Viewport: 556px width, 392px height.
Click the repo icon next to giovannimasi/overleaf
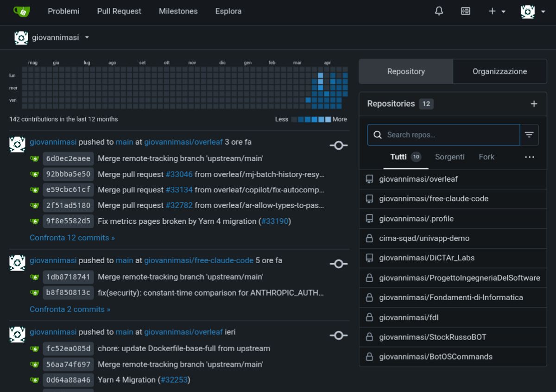tap(369, 179)
